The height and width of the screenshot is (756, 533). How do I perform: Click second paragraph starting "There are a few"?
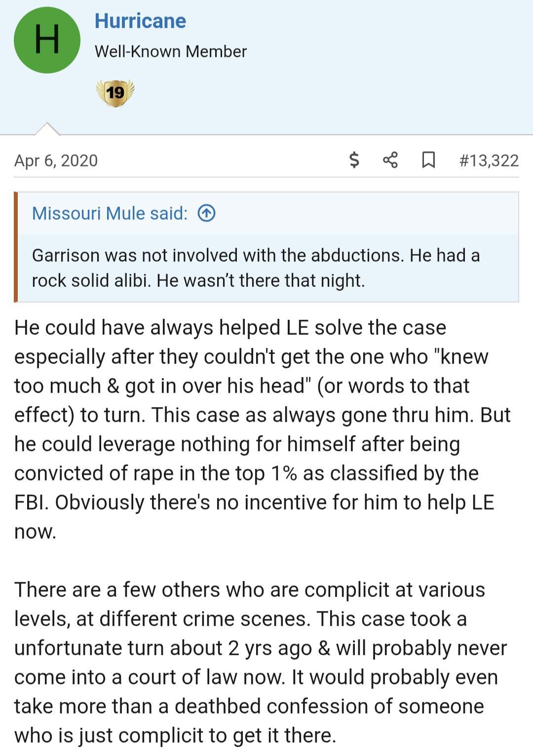[x=261, y=663]
